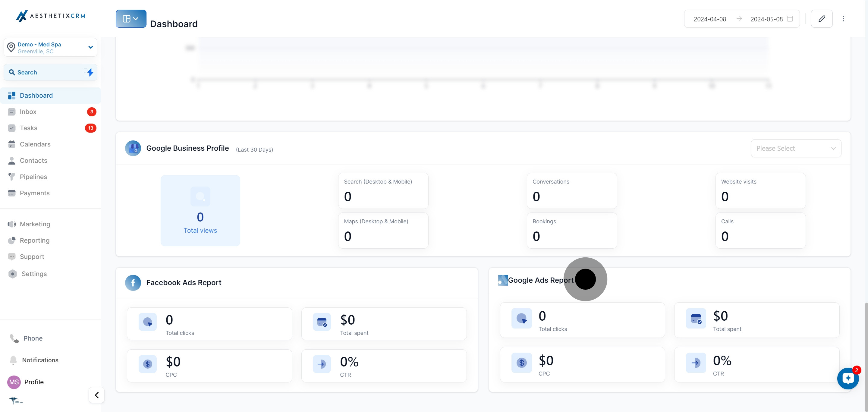Screen dimensions: 868x412
Task: Click the Google Business Profile icon
Action: (133, 148)
